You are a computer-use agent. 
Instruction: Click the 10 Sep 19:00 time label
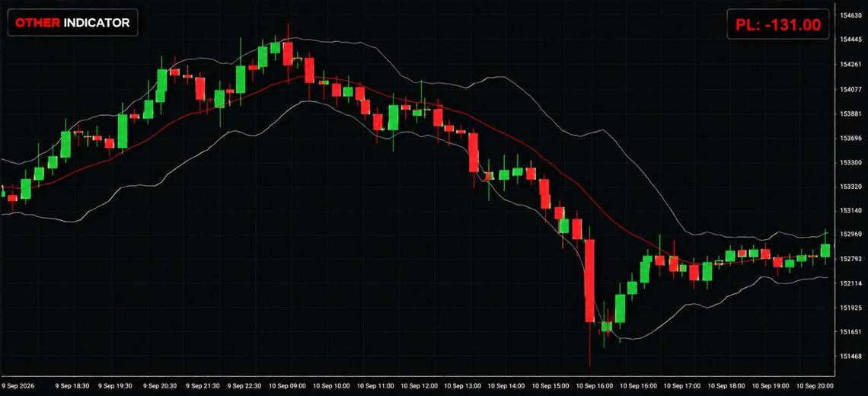tap(770, 385)
